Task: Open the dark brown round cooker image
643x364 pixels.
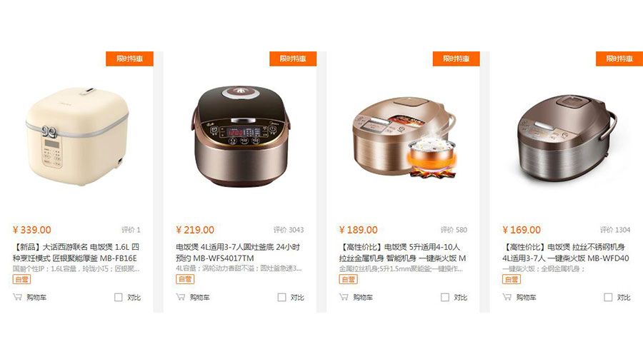Action: coord(241,136)
